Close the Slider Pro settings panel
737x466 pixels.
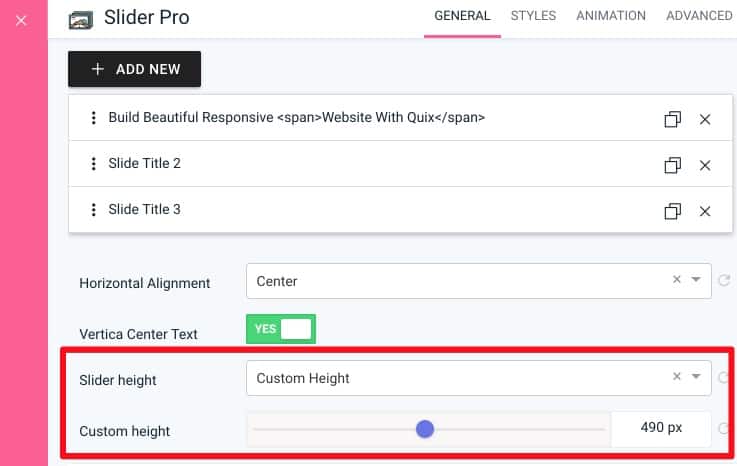pyautogui.click(x=21, y=20)
